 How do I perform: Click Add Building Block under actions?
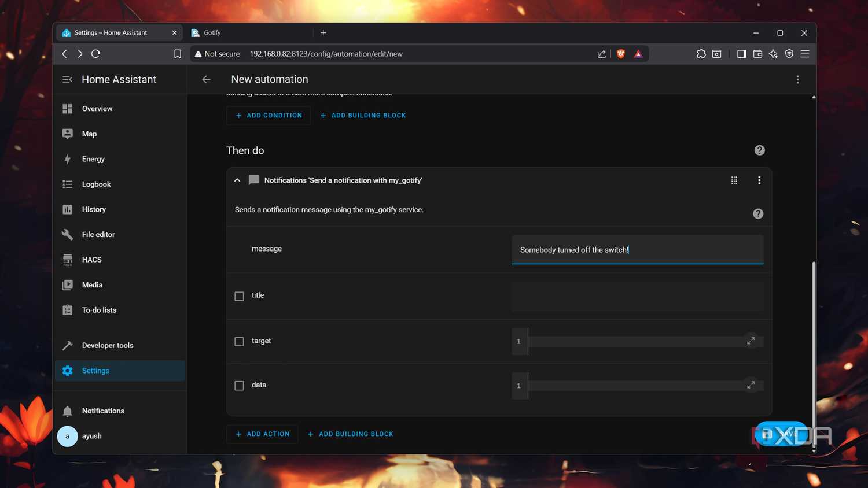click(x=351, y=434)
